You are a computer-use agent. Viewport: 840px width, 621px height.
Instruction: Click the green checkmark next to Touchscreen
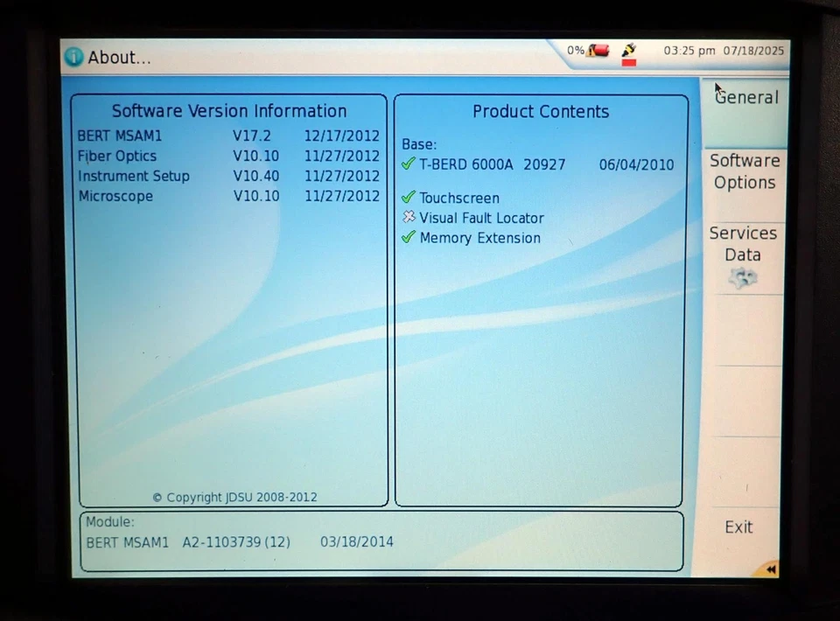click(x=408, y=198)
